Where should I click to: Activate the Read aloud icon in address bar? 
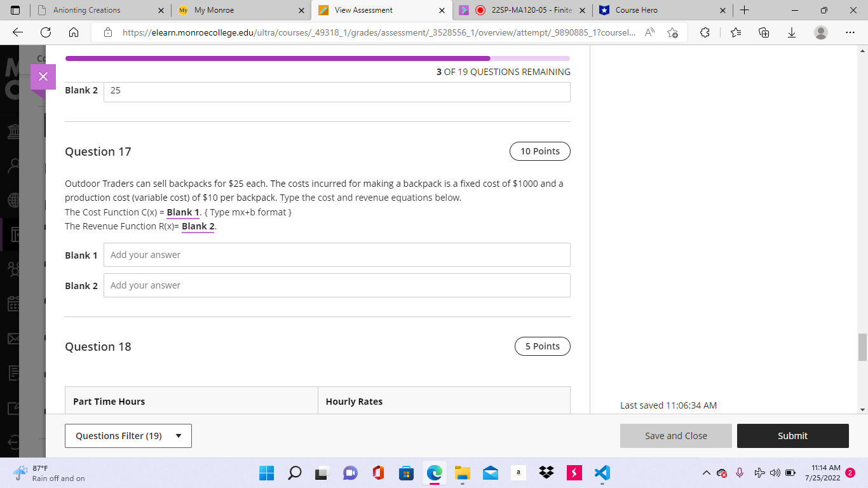[x=650, y=32]
